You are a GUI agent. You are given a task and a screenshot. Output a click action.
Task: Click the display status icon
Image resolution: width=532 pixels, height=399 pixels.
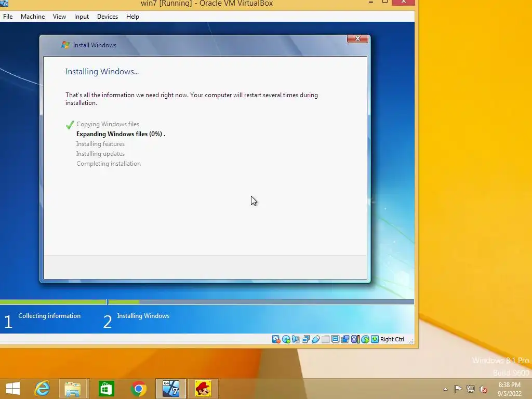tap(335, 339)
